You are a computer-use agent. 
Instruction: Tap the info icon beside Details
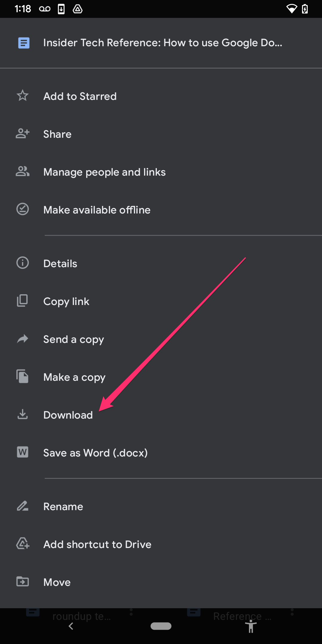tap(23, 263)
